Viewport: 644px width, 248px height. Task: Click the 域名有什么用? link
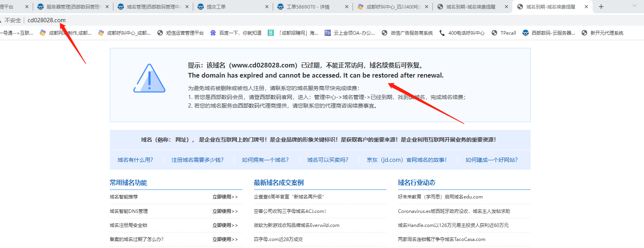(135, 160)
